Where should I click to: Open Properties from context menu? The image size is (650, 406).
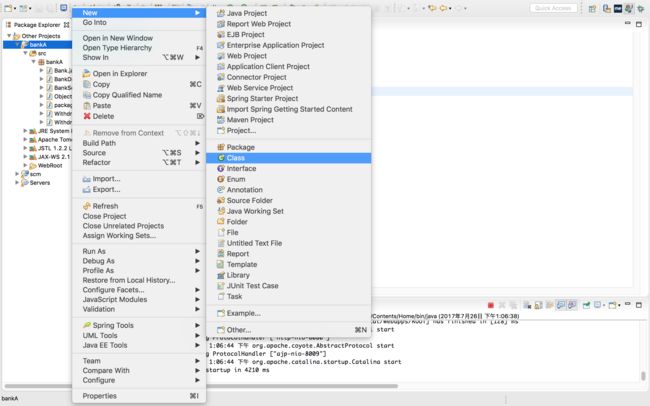139,396
